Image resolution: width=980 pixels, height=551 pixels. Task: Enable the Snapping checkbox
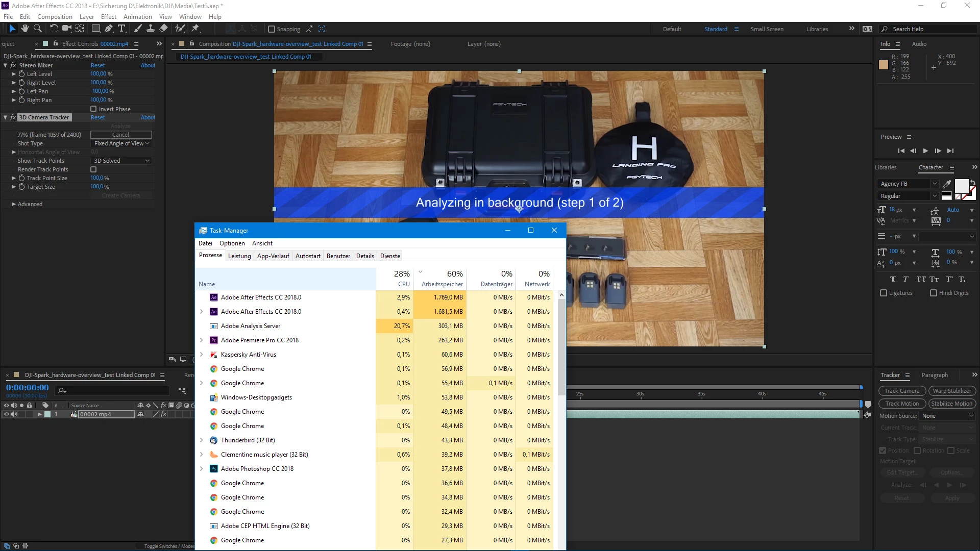272,29
